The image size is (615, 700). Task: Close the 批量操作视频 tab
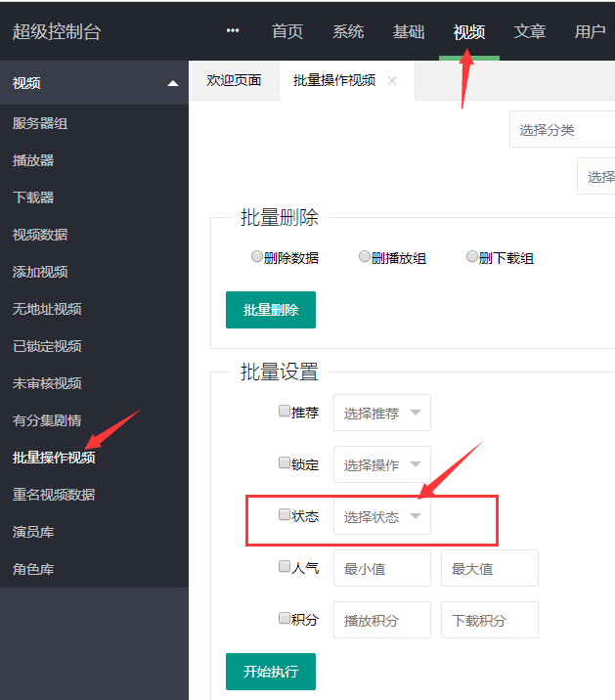[392, 81]
